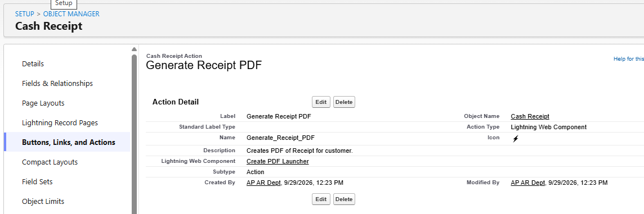Click the Lightning Web Component action type value
The image size is (644, 214).
(549, 127)
